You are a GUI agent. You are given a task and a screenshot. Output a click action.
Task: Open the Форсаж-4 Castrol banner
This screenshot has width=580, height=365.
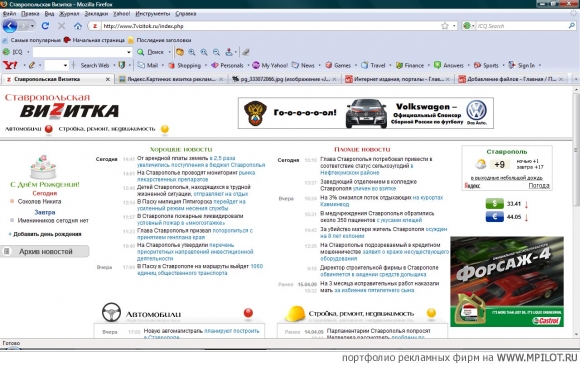pyautogui.click(x=507, y=281)
